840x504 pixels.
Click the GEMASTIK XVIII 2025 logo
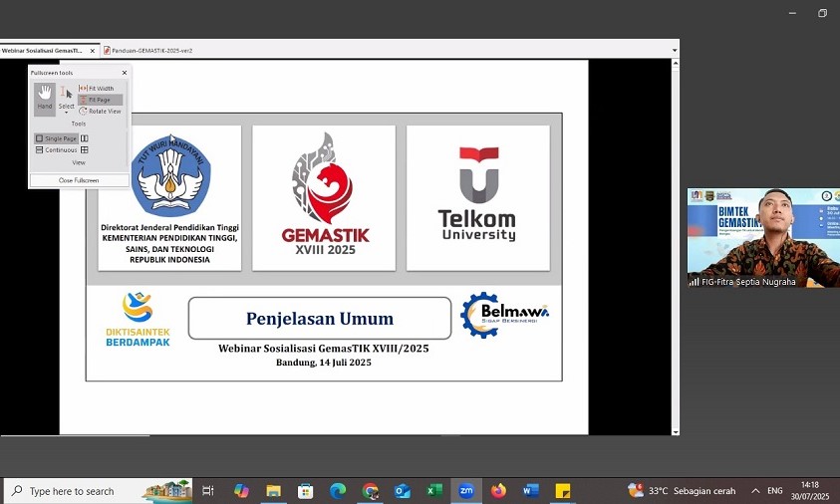click(325, 194)
